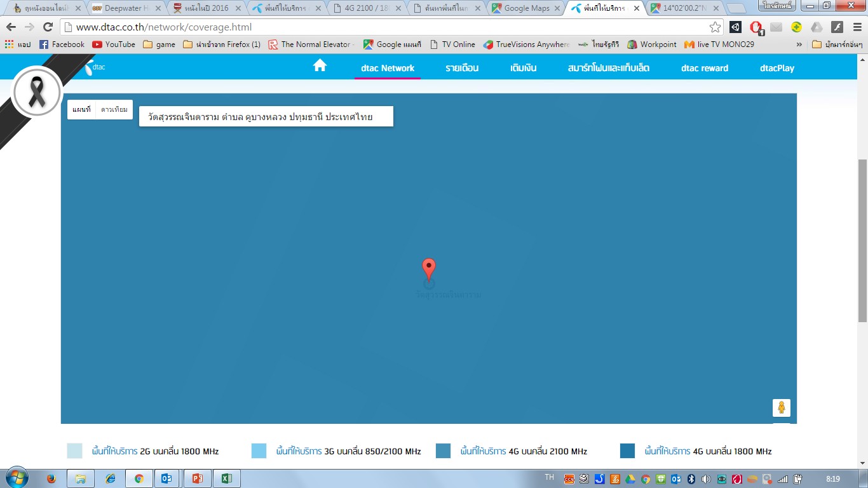Open Firefox from the taskbar
The width and height of the screenshot is (868, 488).
coord(51,478)
